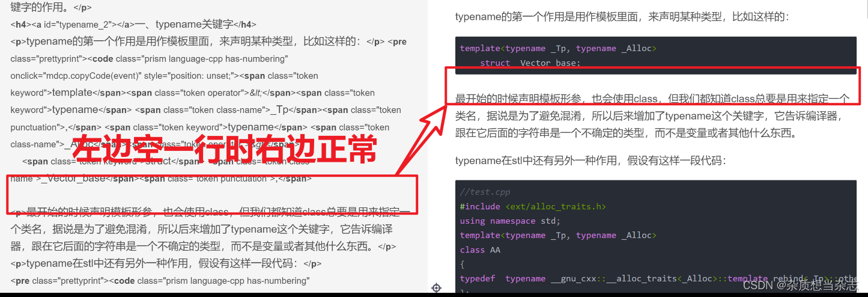Click the red annotation text 左边空一行时右边正常

click(224, 149)
